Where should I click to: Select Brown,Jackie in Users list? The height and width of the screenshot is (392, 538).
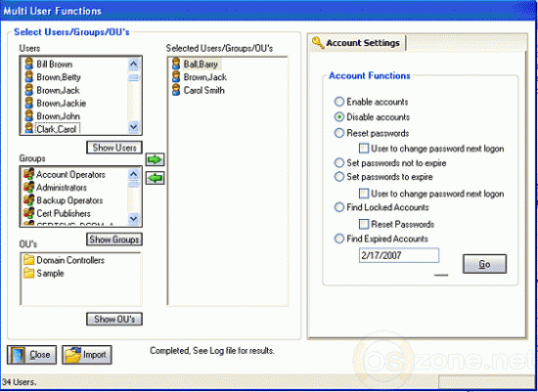coord(62,104)
